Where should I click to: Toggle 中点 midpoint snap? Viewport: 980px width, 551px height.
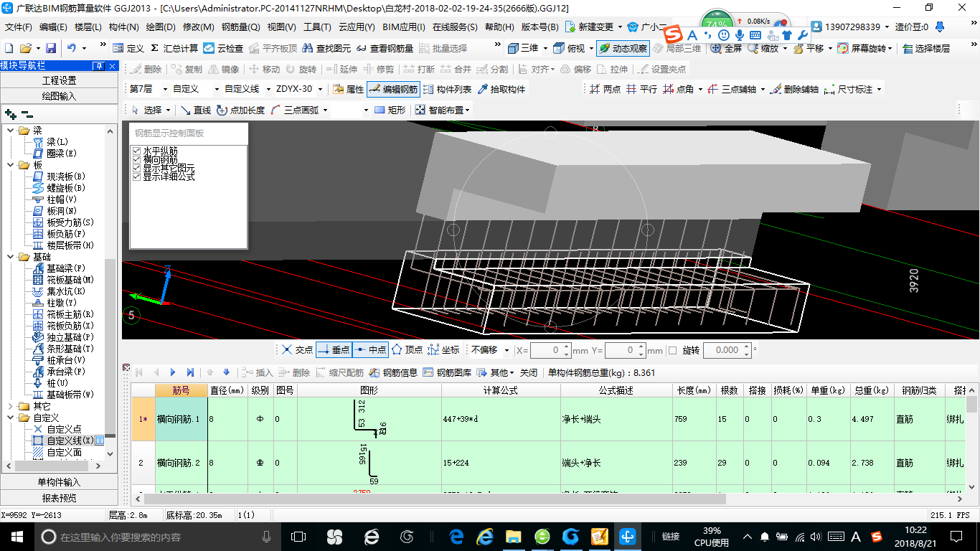tap(369, 350)
